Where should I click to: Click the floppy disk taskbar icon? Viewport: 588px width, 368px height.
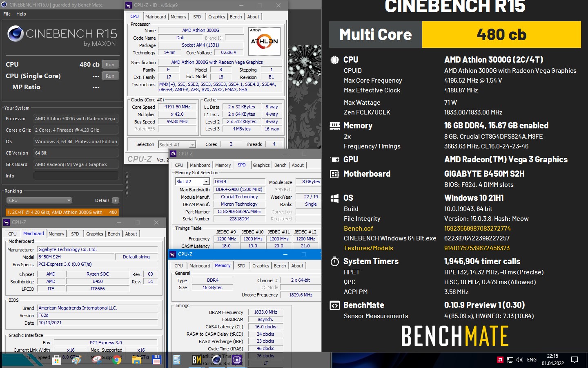click(x=156, y=360)
